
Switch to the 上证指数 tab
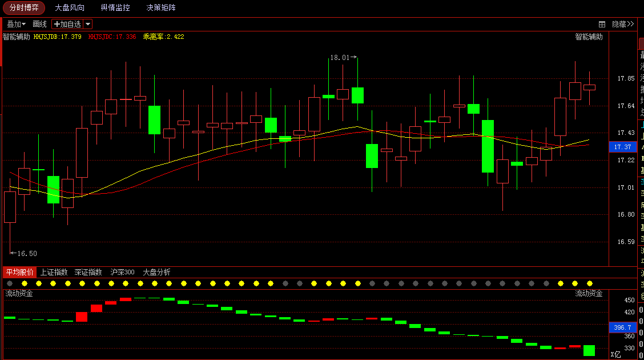(x=54, y=272)
